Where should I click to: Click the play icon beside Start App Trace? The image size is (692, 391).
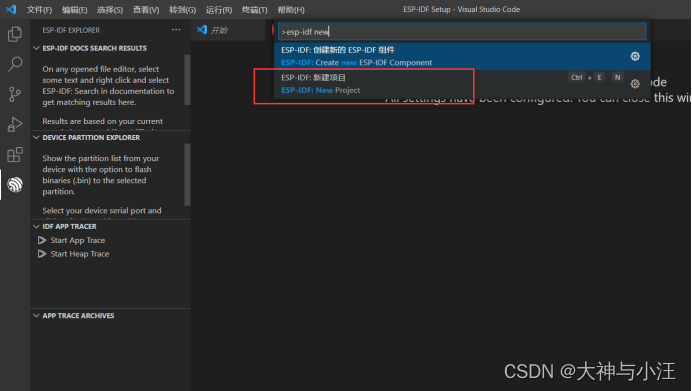pyautogui.click(x=42, y=240)
